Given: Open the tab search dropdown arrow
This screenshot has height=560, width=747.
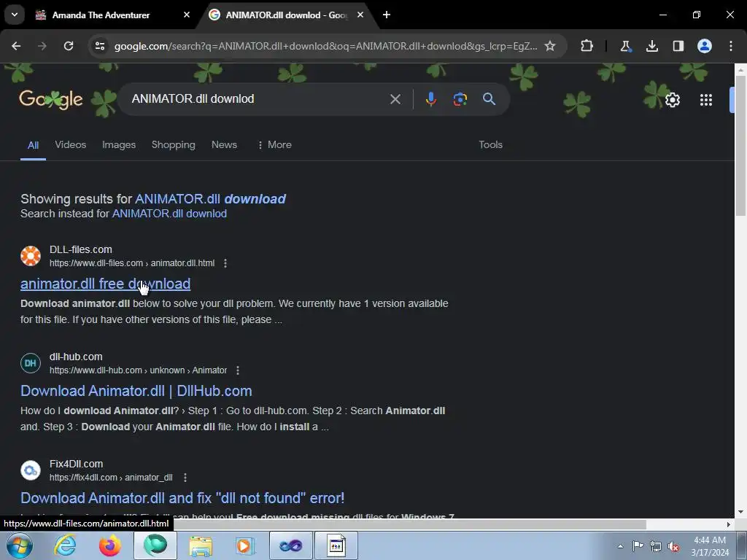Looking at the screenshot, I should (15, 15).
